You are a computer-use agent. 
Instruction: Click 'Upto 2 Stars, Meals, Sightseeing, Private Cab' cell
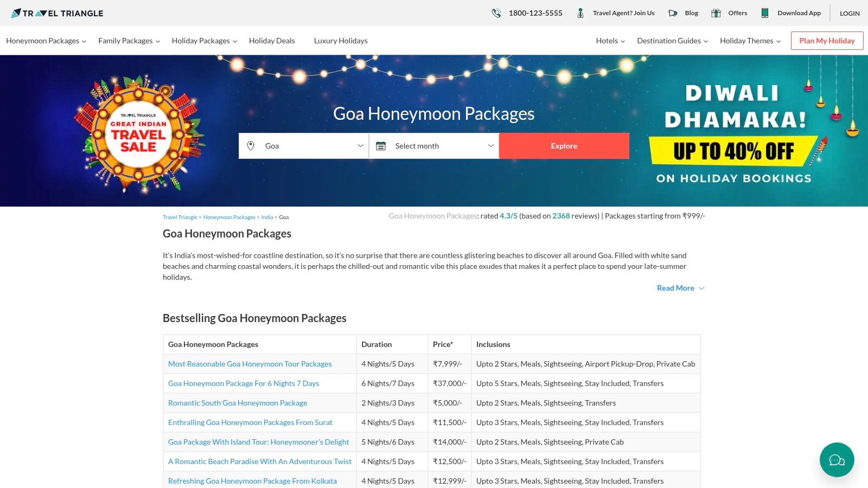586,442
